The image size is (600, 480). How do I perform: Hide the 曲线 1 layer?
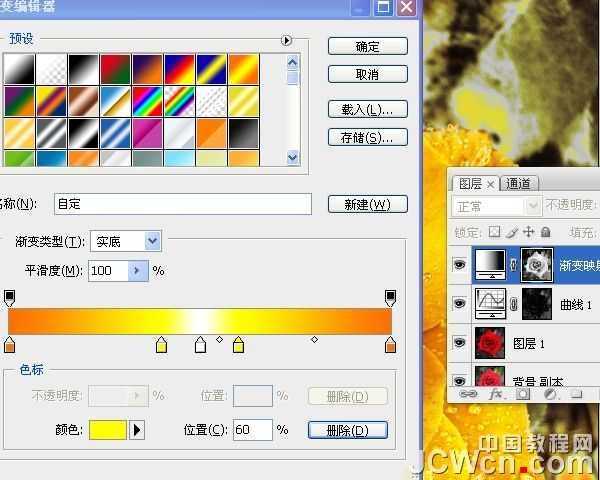point(460,304)
